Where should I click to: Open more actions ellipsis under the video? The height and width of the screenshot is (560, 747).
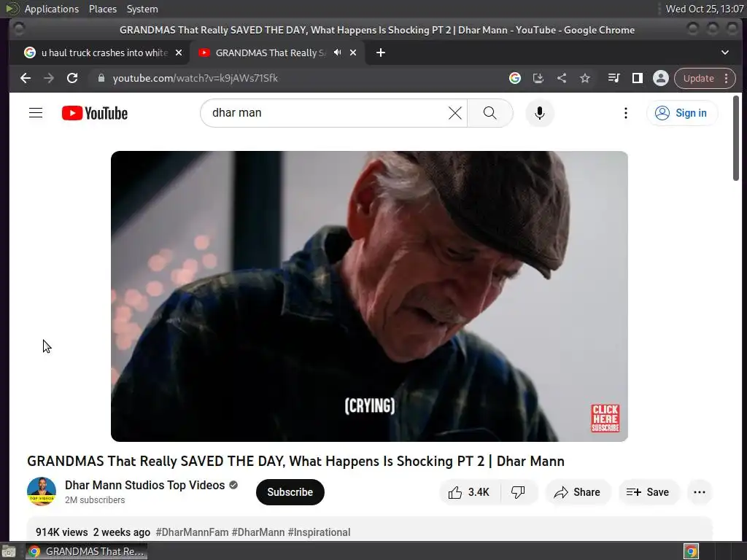pos(700,492)
